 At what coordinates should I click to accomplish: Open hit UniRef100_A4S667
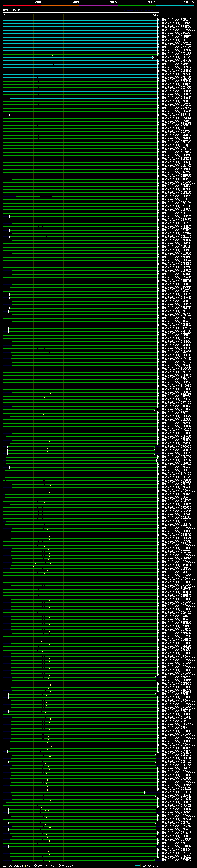[x=177, y=33]
